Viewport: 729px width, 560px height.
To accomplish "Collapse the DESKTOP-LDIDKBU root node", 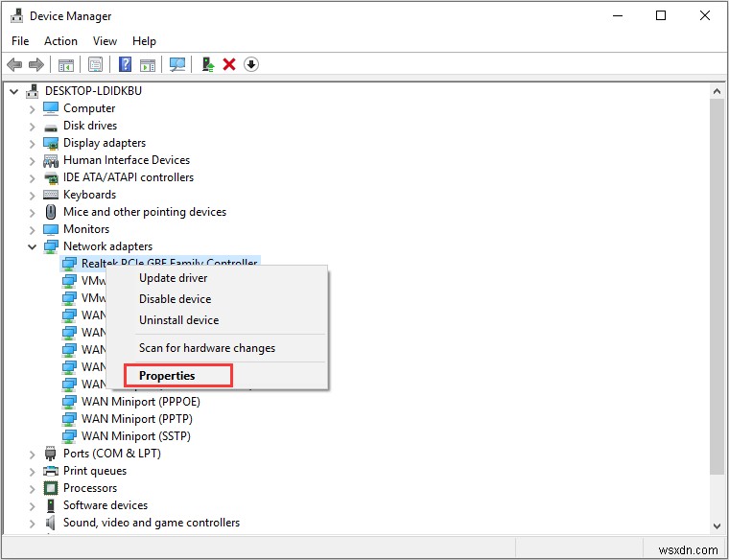I will pos(14,91).
